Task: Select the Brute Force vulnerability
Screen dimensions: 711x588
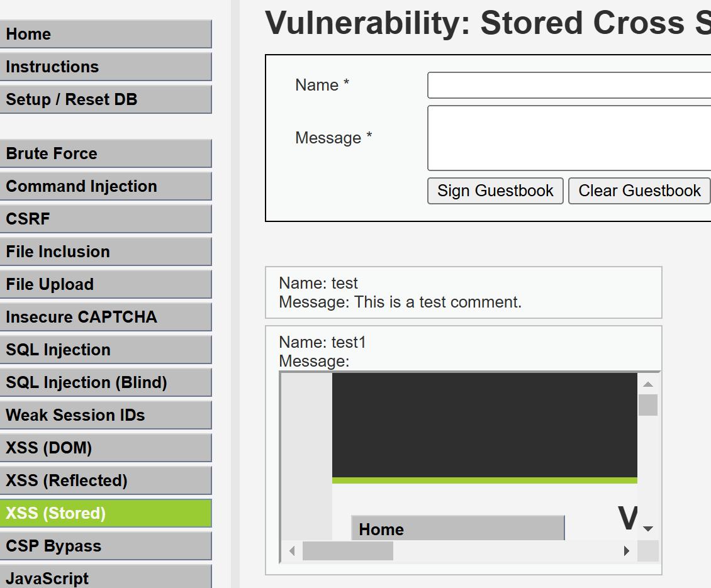Action: [106, 153]
